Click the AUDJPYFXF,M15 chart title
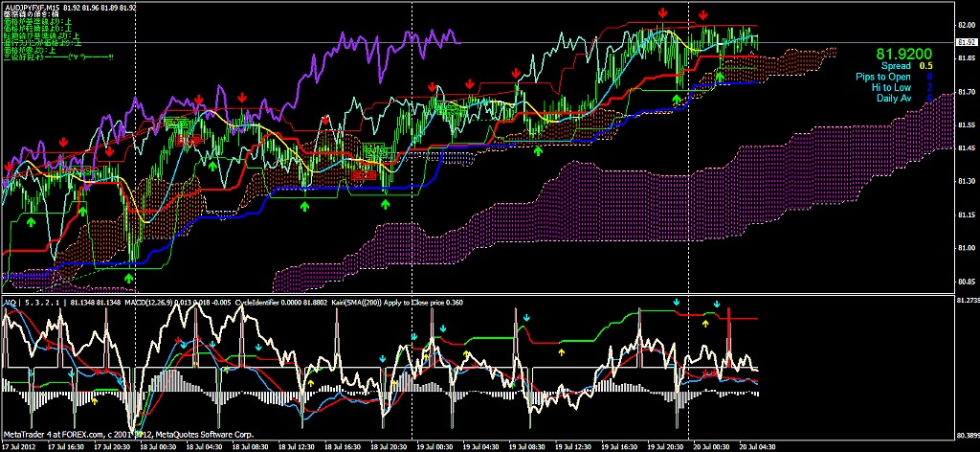The height and width of the screenshot is (452, 980). pyautogui.click(x=31, y=7)
